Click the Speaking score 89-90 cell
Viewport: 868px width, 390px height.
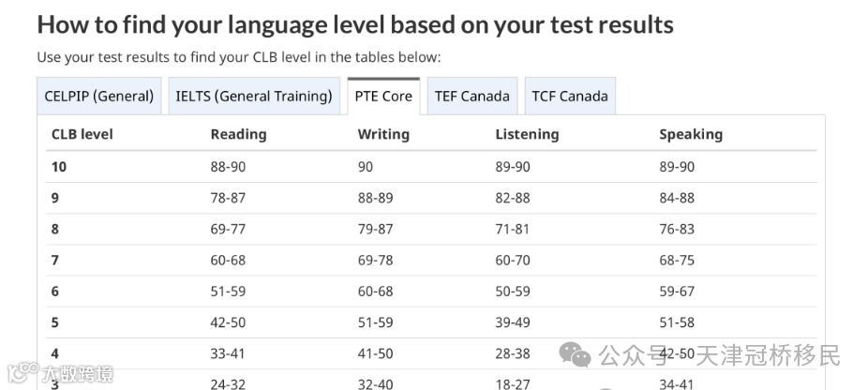point(677,167)
